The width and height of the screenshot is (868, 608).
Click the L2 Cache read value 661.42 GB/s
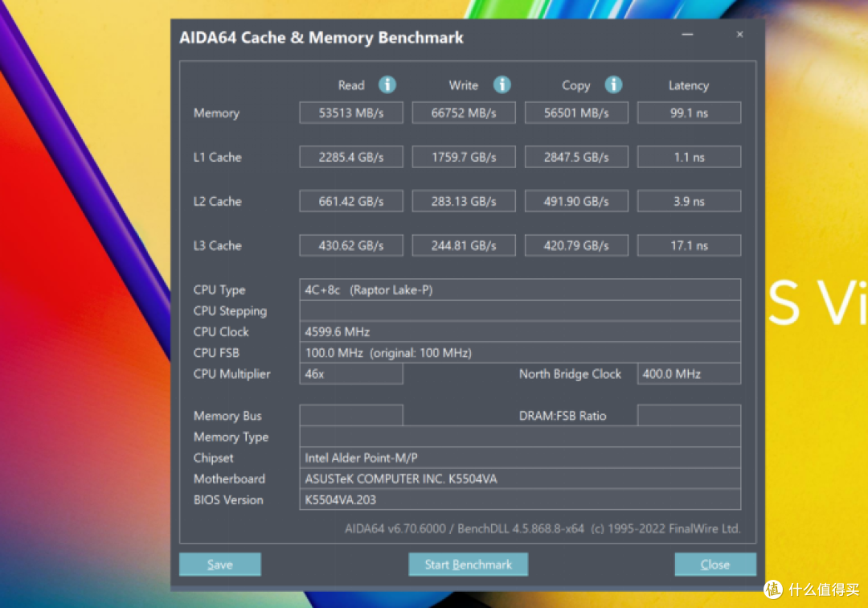pos(351,201)
